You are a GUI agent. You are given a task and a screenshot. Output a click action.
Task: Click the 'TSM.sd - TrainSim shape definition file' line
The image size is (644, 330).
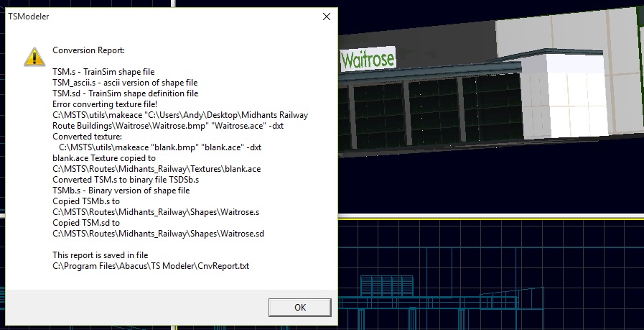[125, 93]
